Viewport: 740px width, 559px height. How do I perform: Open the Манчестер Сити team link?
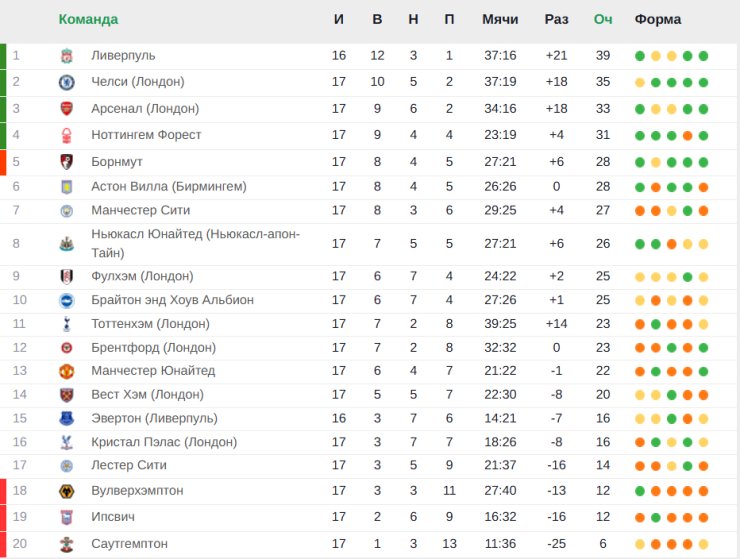(141, 210)
